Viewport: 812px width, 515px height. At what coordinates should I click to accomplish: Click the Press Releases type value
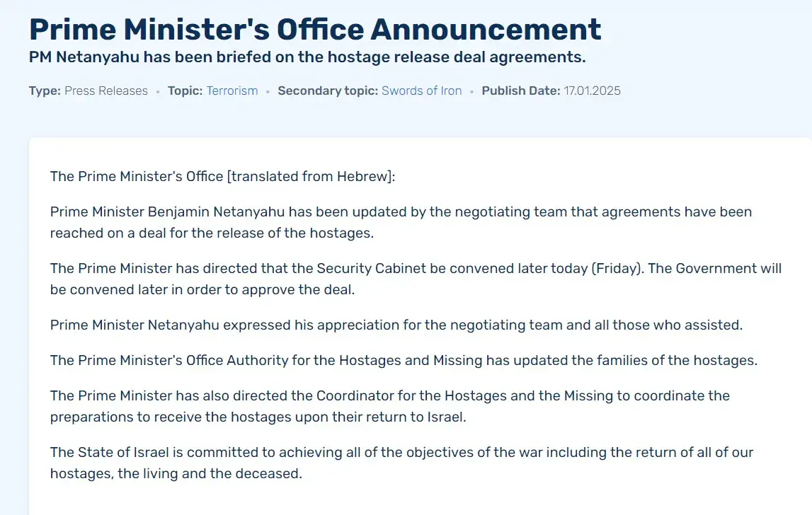pyautogui.click(x=106, y=91)
